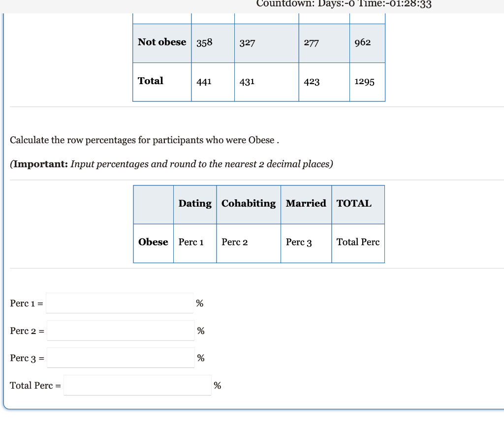504x427 pixels.
Task: Click the Total Perc input field
Action: (x=138, y=385)
